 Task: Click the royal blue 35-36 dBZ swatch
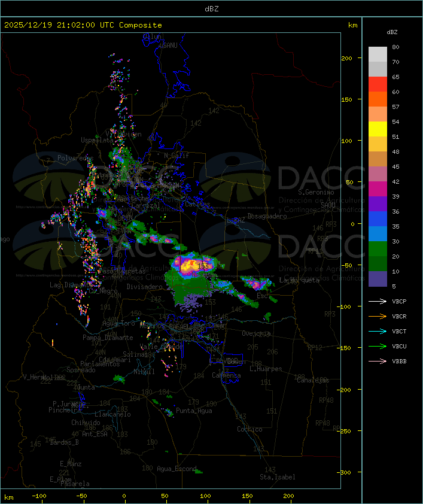coord(378,219)
